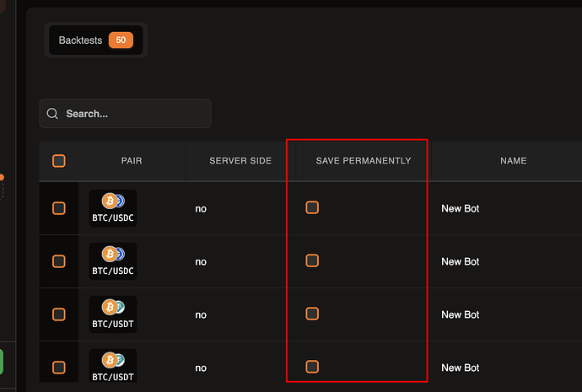
Task: Tick the select-all checkbox in table header
Action: tap(59, 161)
